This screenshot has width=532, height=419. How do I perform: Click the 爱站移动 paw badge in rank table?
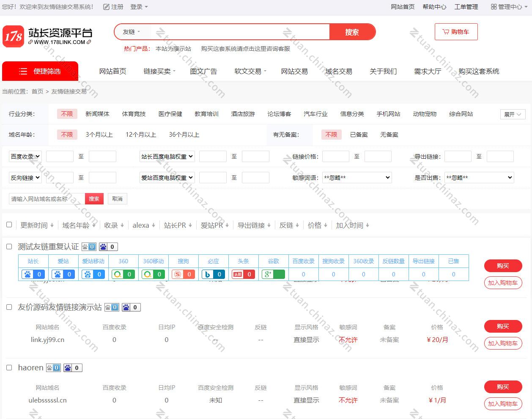point(93,274)
